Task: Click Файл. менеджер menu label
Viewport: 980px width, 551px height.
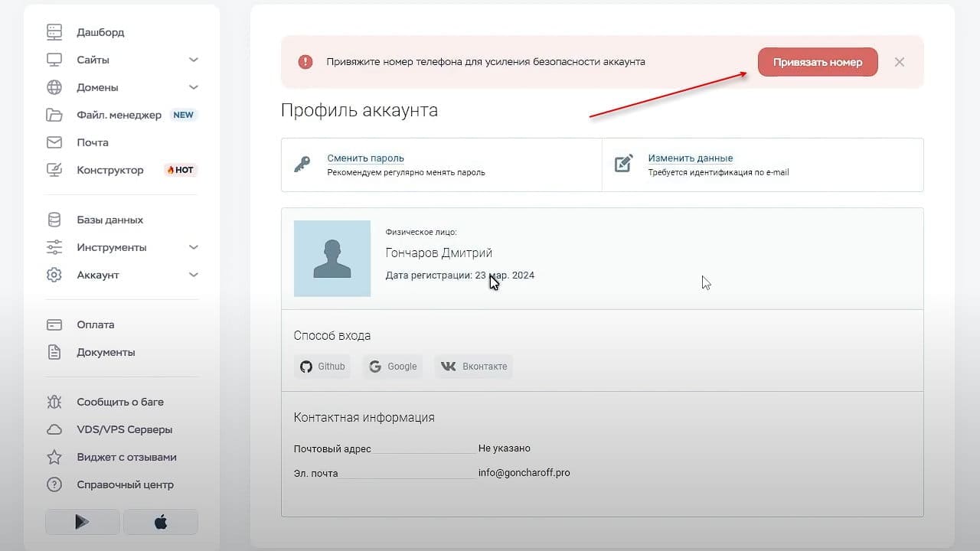Action: (x=119, y=115)
